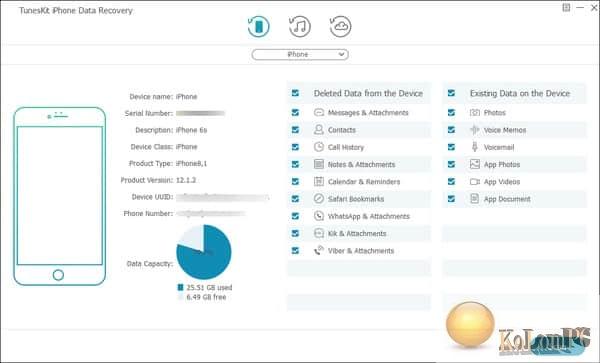600x363 pixels.
Task: Click the Data Capacity pie chart
Action: tap(204, 252)
